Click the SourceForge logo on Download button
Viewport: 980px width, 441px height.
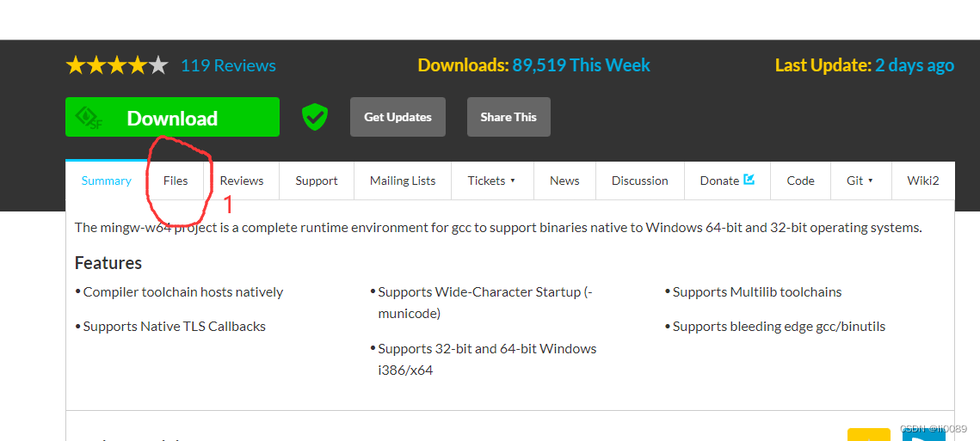[88, 118]
